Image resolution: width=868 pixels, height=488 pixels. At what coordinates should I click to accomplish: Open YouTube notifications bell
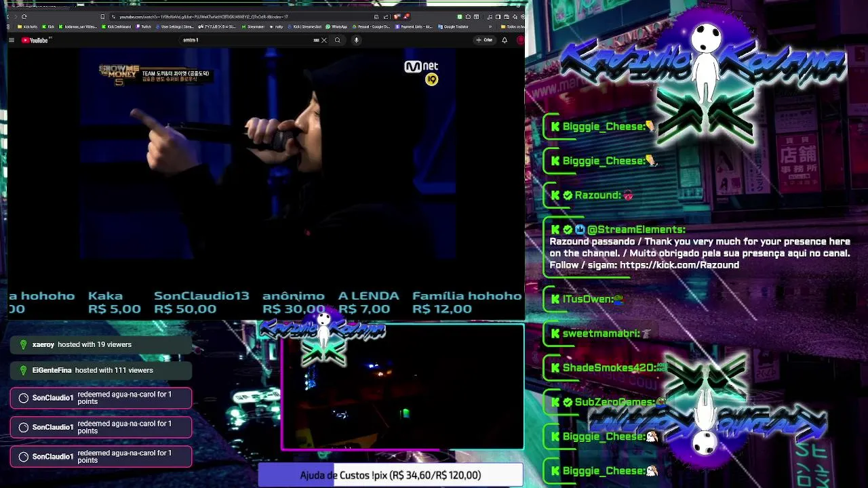(x=505, y=40)
